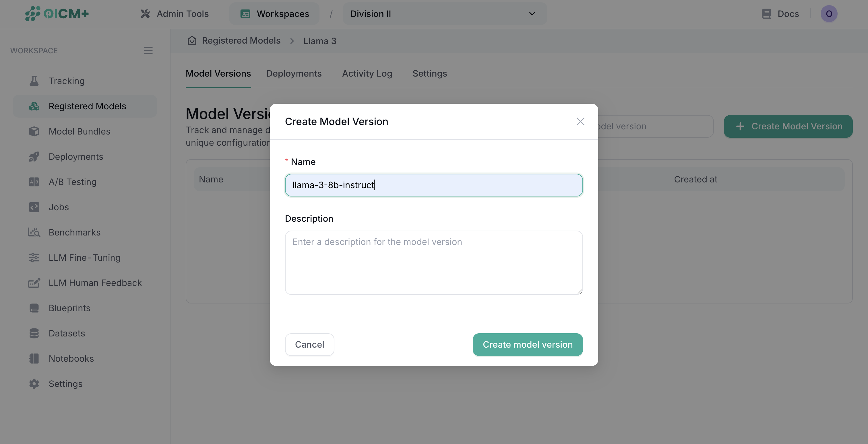Open the Activity Log tab
Viewport: 868px width, 444px height.
(367, 73)
